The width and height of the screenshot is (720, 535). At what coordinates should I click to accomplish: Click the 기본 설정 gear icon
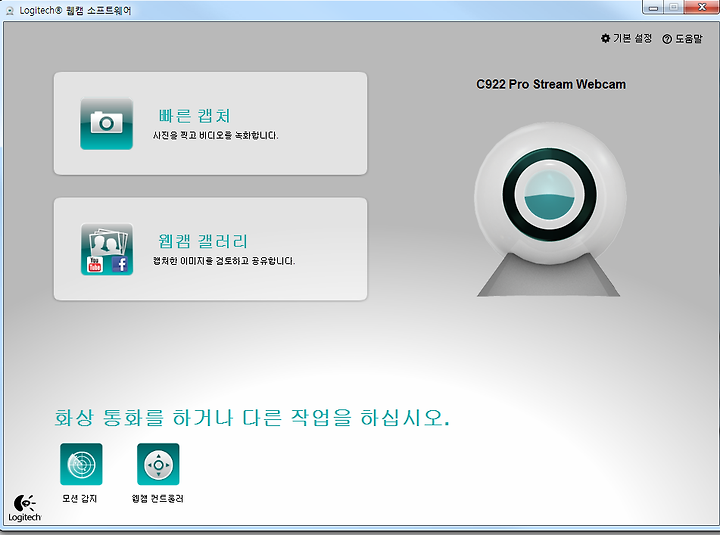pos(605,38)
